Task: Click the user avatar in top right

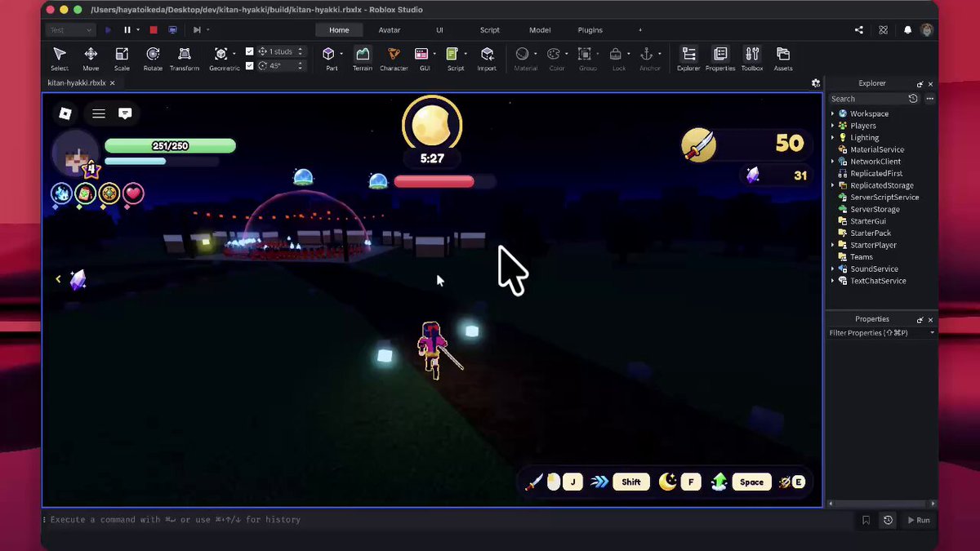Action: tap(926, 30)
